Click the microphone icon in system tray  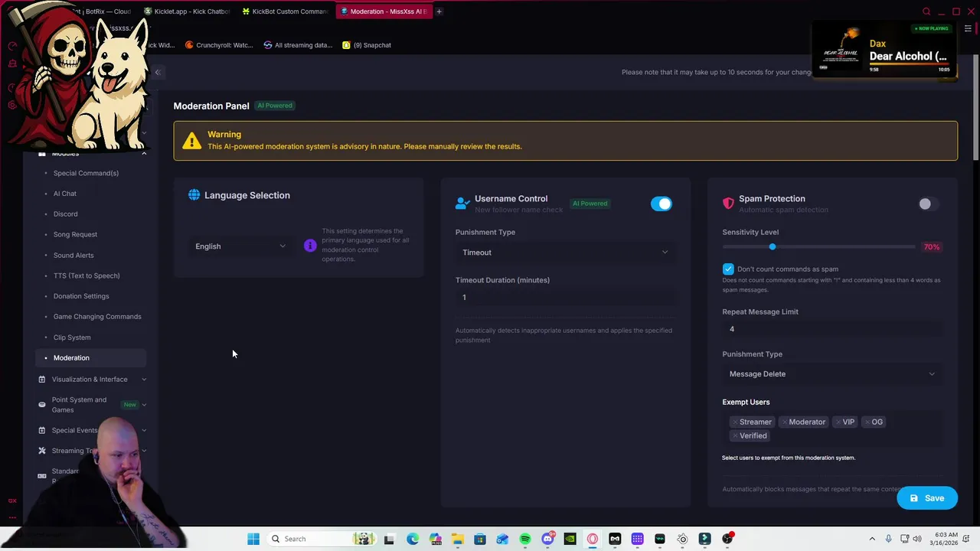(888, 539)
